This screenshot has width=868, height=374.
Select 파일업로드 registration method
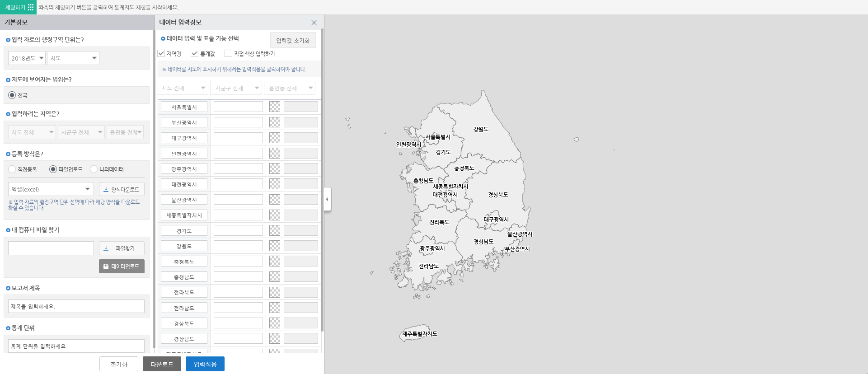click(x=53, y=169)
